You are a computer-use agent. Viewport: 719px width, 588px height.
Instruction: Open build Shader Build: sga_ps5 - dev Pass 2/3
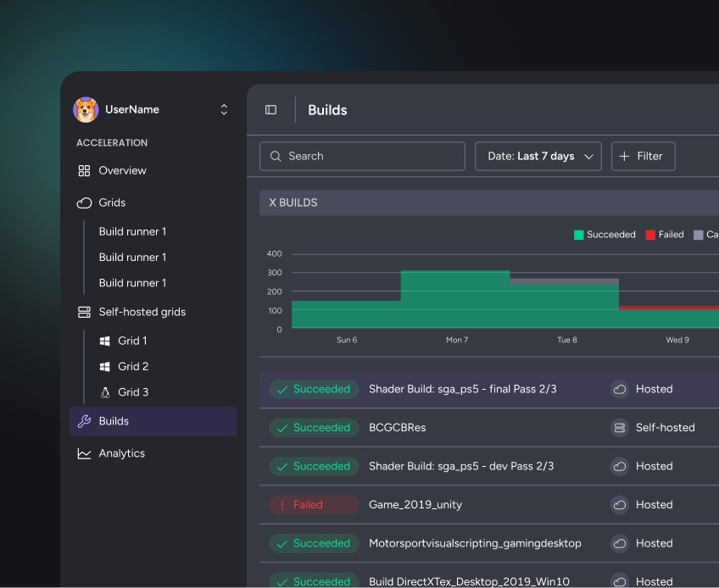[461, 467]
